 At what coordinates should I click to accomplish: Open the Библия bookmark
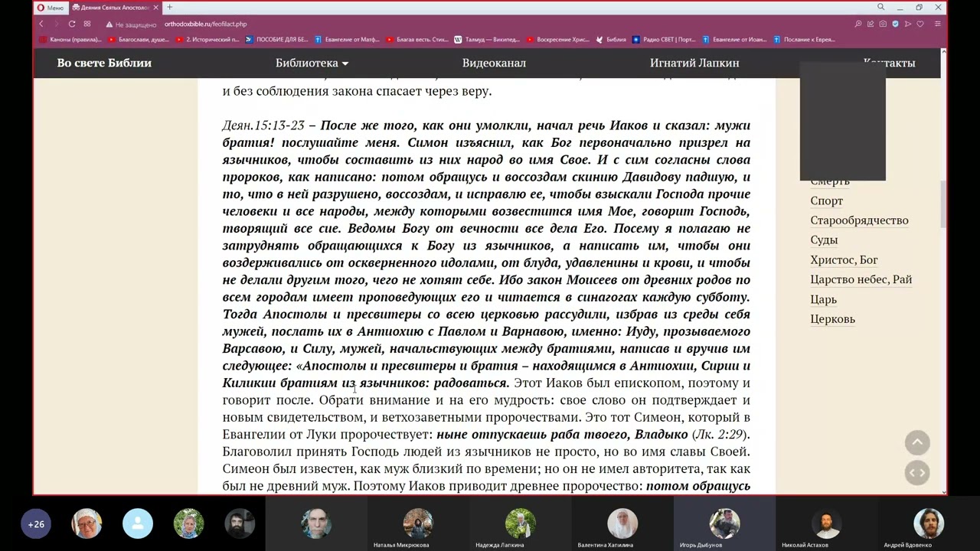611,39
